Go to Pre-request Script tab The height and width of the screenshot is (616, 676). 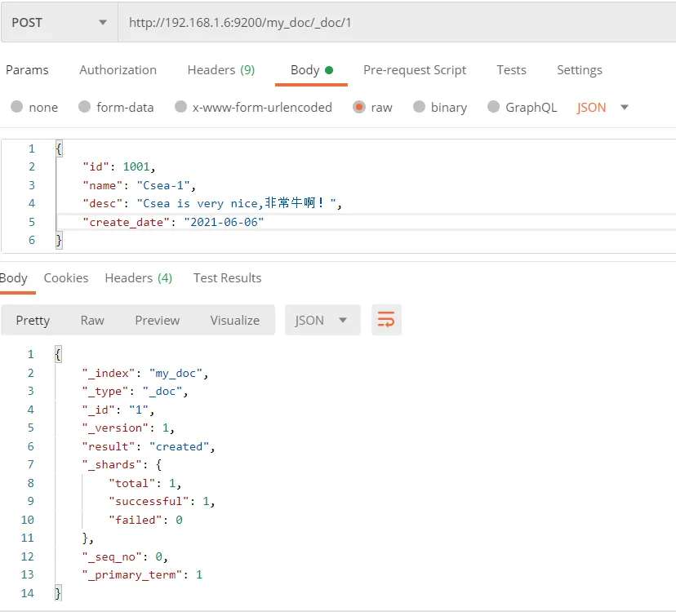415,70
